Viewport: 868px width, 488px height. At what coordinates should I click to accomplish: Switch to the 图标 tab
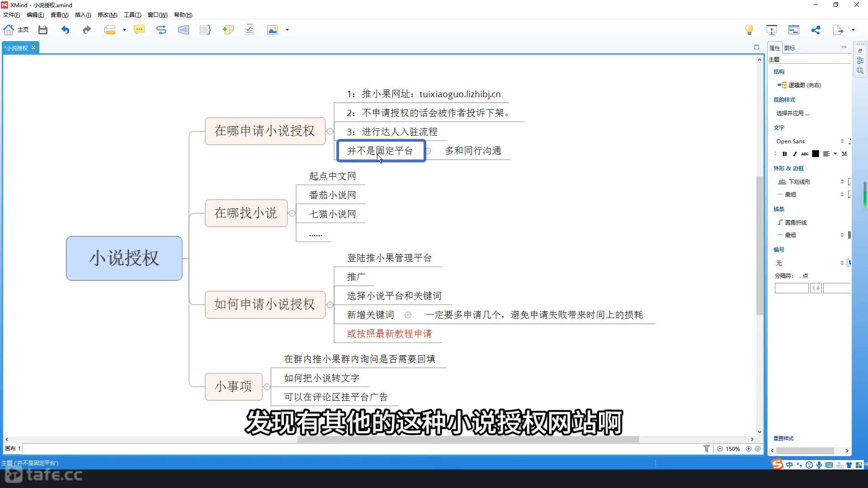tap(790, 48)
